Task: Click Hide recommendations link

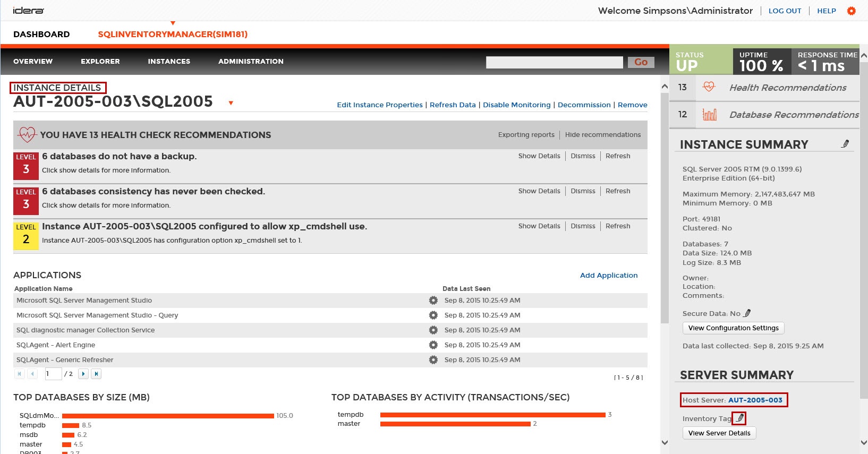Action: click(603, 135)
